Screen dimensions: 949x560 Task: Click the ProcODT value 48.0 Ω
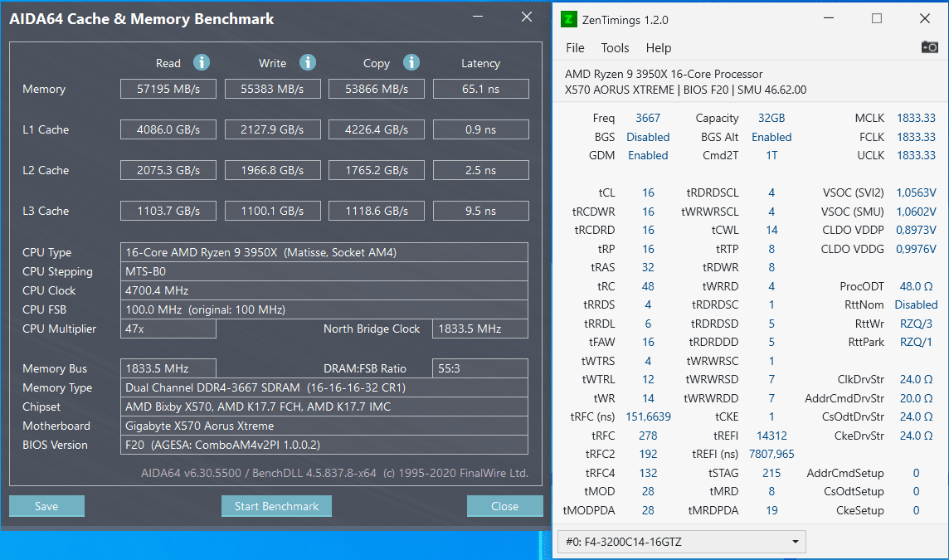pos(916,285)
